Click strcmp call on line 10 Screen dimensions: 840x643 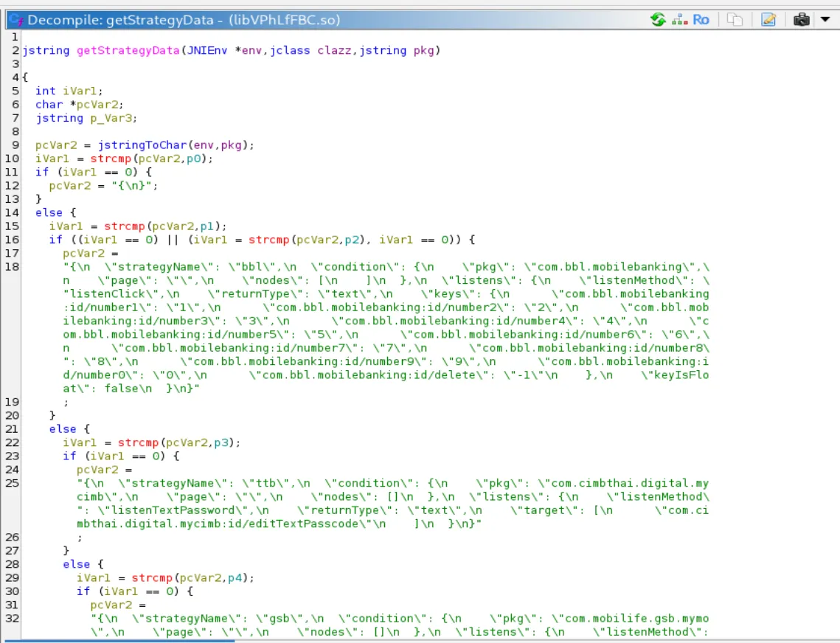111,159
